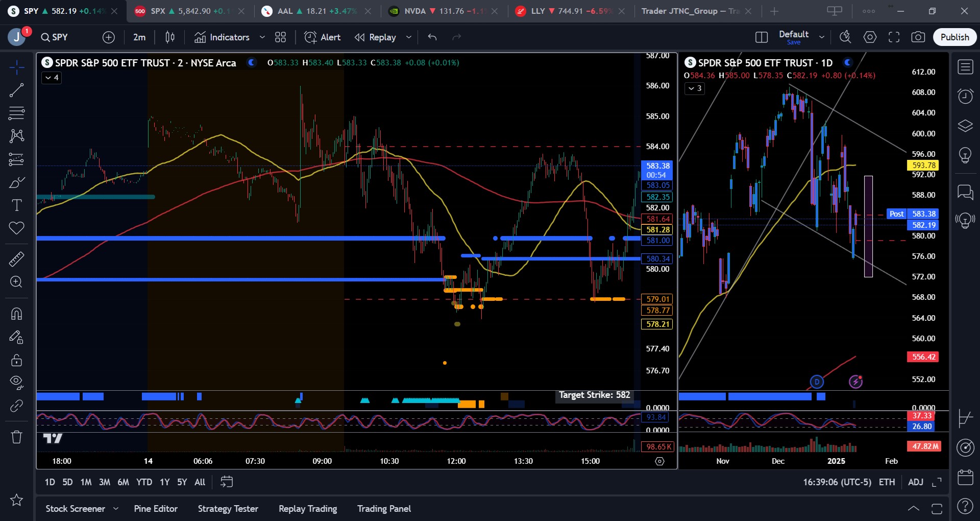Select the patterns drawing tool

coord(16,135)
